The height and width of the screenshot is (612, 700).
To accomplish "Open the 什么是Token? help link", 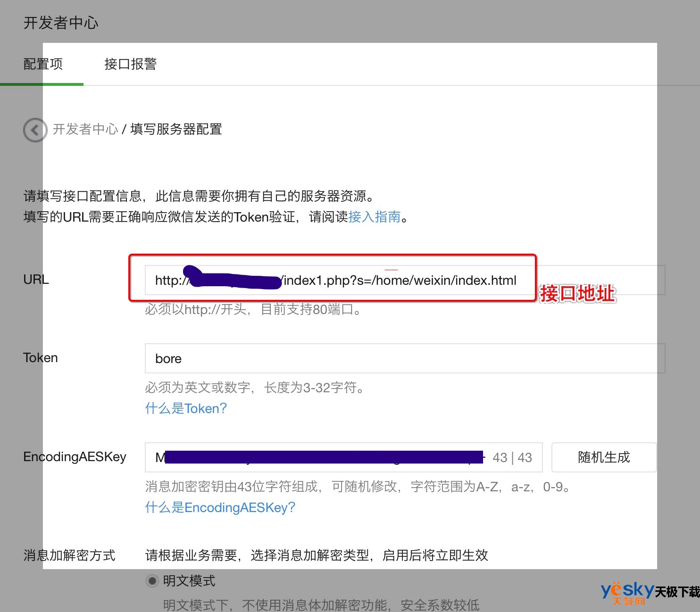I will point(186,408).
